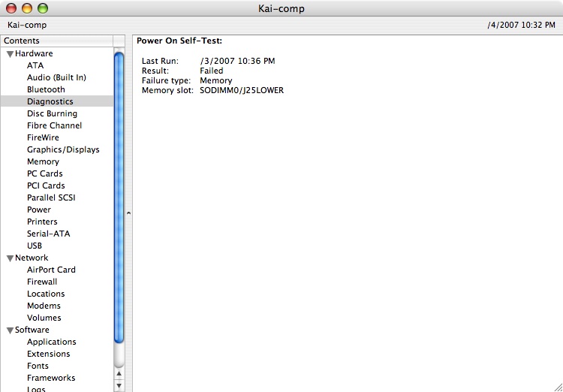Open Graphics/Displays entry
Viewport: 563px width, 392px height.
(63, 149)
